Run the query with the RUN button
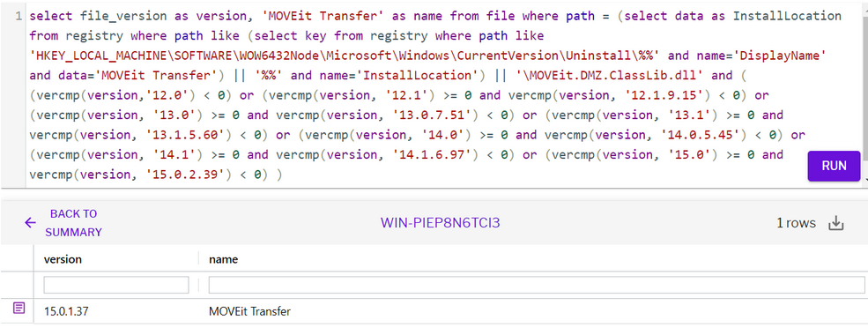This screenshot has height=335, width=868. 834,166
